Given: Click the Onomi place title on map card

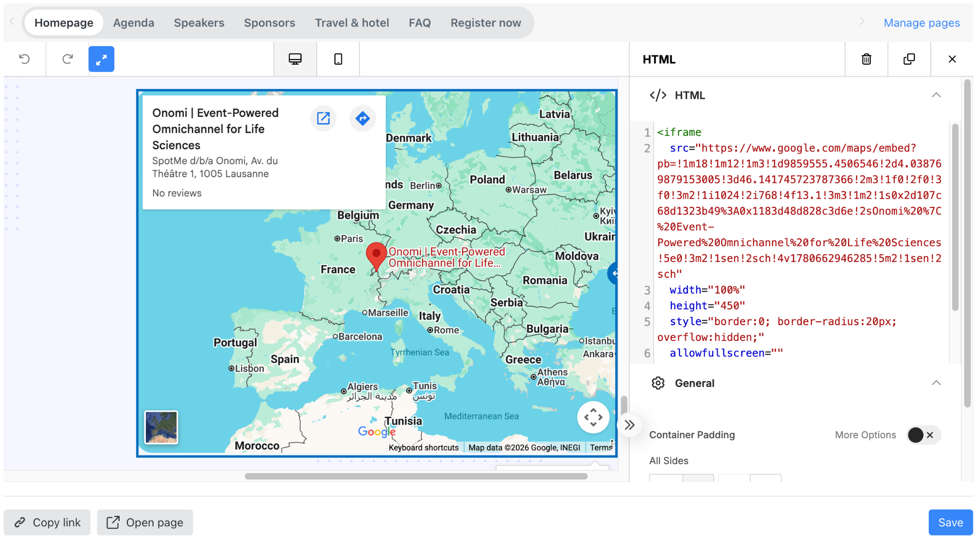Looking at the screenshot, I should pyautogui.click(x=215, y=129).
